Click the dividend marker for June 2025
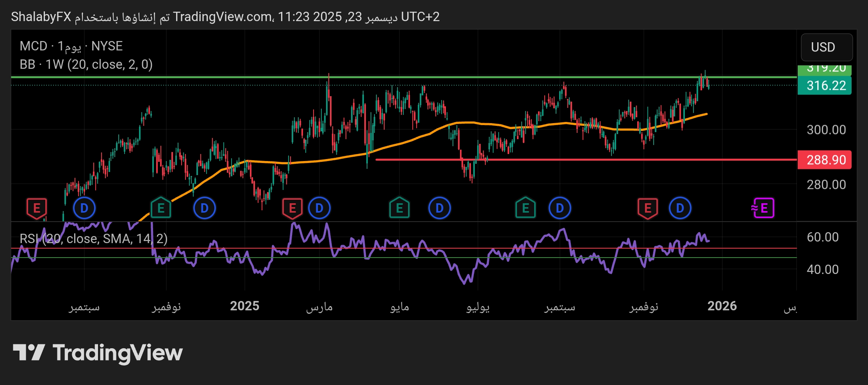 tap(439, 208)
